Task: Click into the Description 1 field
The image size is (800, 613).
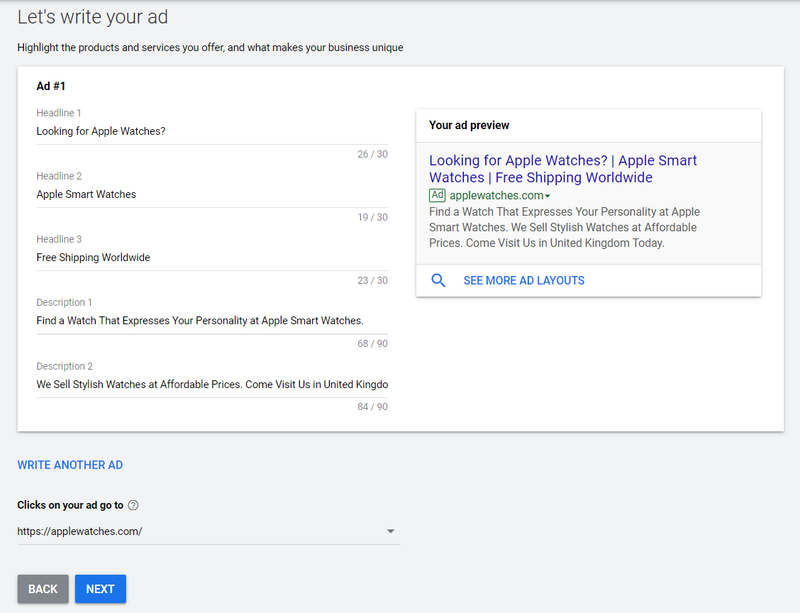Action: coord(212,321)
